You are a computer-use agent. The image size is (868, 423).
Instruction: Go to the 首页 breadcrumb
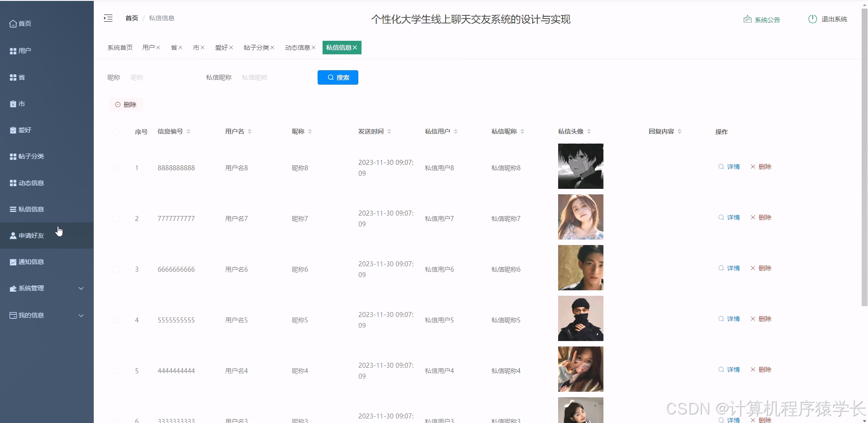click(132, 18)
